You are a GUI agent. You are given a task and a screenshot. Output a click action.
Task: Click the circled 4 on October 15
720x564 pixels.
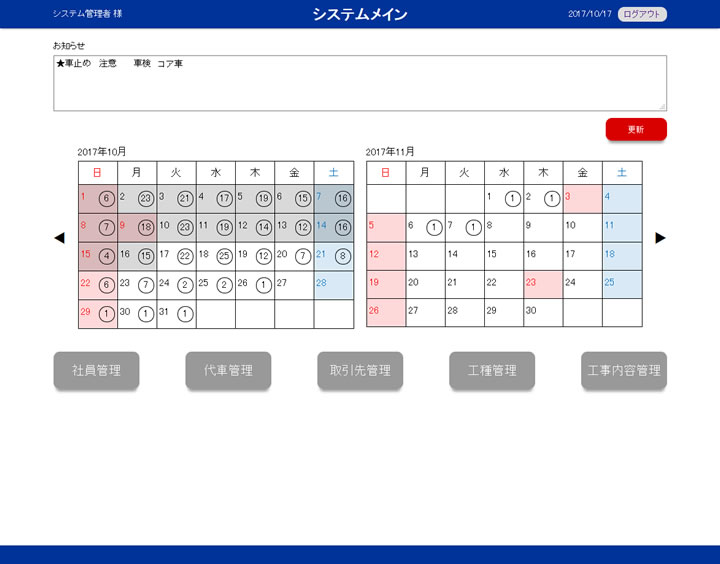click(x=107, y=256)
